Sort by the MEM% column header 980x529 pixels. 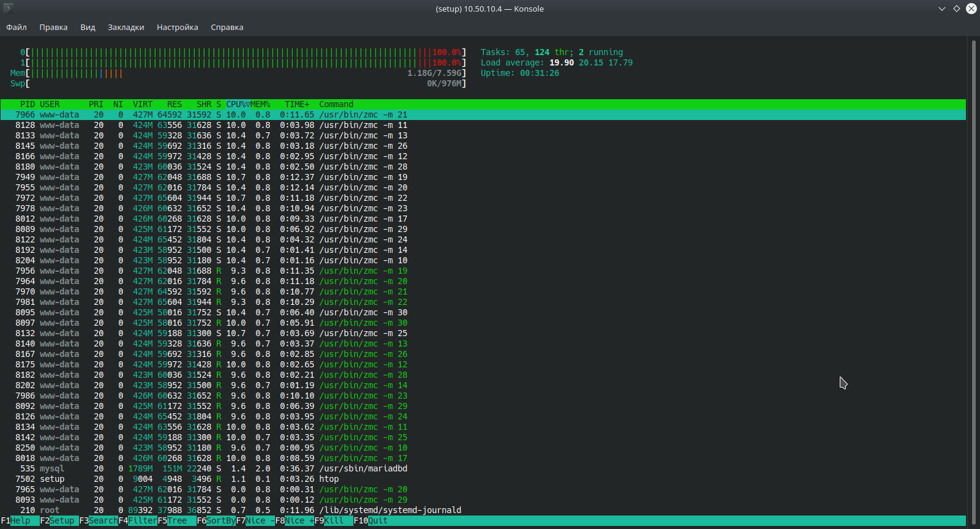pos(260,104)
